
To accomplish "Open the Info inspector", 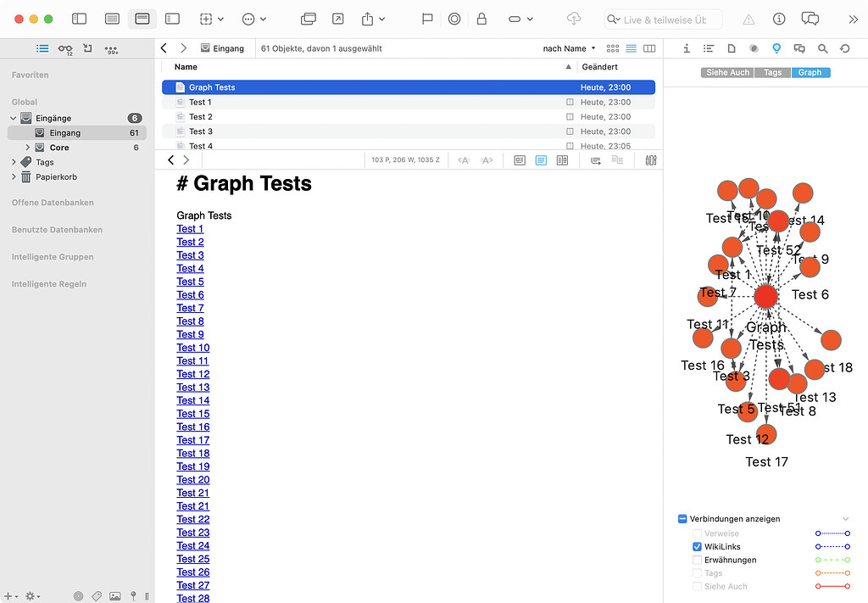I will tap(687, 48).
